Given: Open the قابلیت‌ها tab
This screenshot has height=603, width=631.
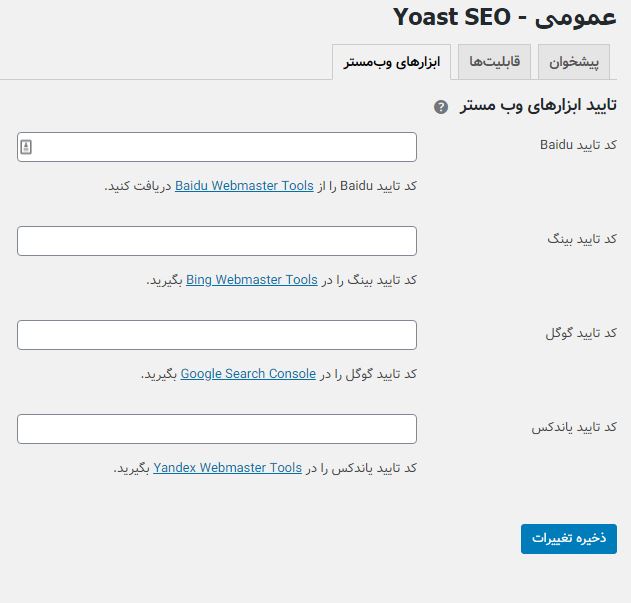Looking at the screenshot, I should click(495, 62).
